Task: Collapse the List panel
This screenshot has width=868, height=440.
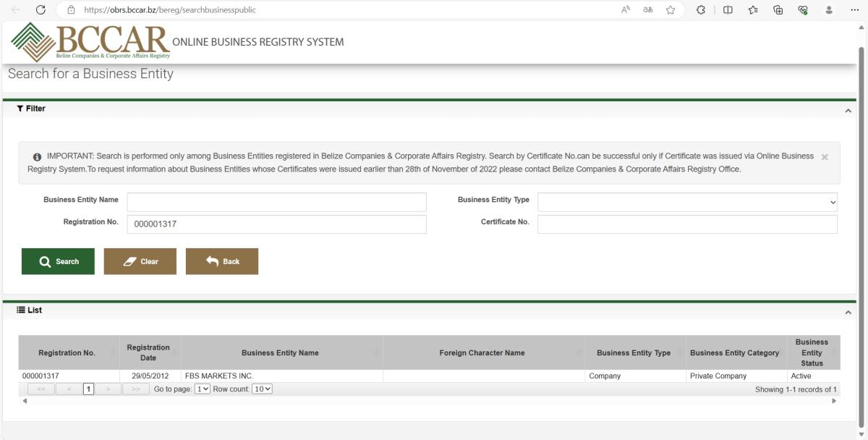Action: pos(848,312)
